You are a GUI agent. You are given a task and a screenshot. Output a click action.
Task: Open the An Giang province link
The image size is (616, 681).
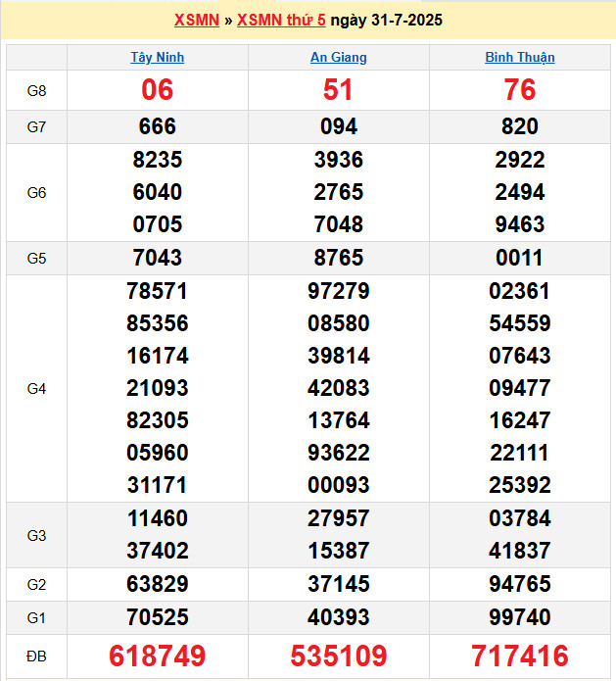338,57
